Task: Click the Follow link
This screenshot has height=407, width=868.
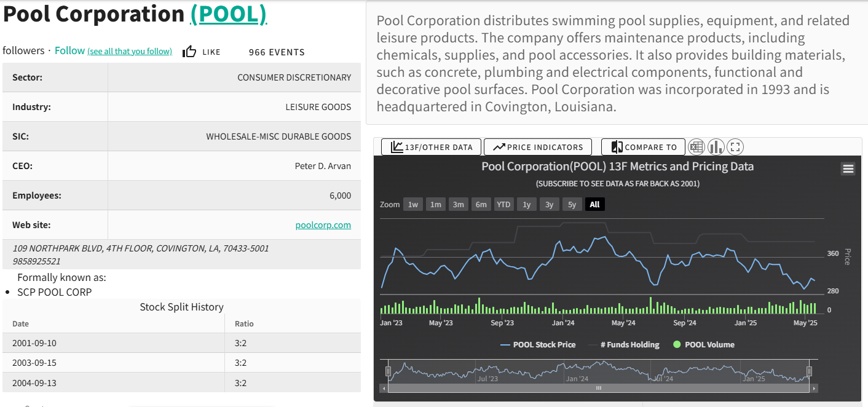Action: 69,51
